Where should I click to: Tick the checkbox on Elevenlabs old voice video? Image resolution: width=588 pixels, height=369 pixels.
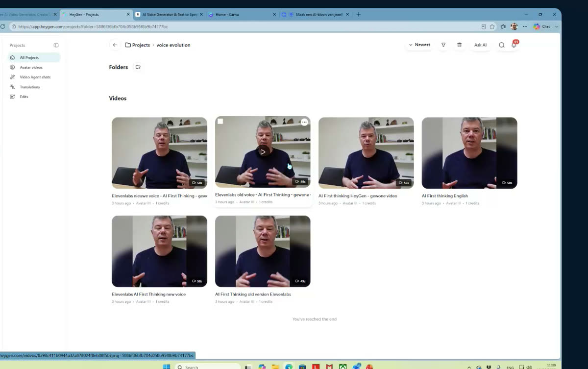(220, 122)
